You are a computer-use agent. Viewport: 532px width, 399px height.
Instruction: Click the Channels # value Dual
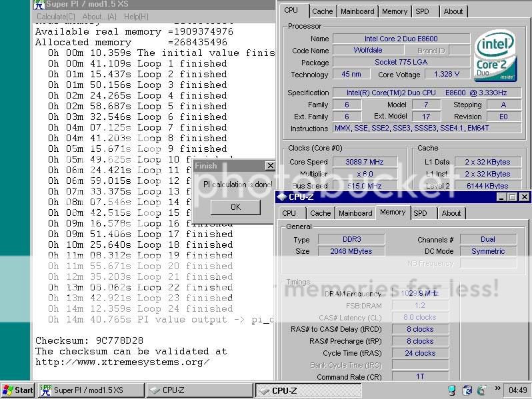click(488, 239)
